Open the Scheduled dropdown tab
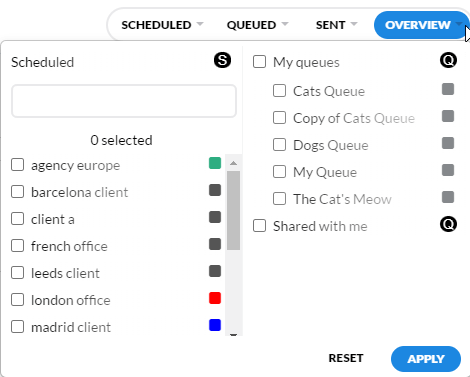470x377 pixels. [162, 25]
